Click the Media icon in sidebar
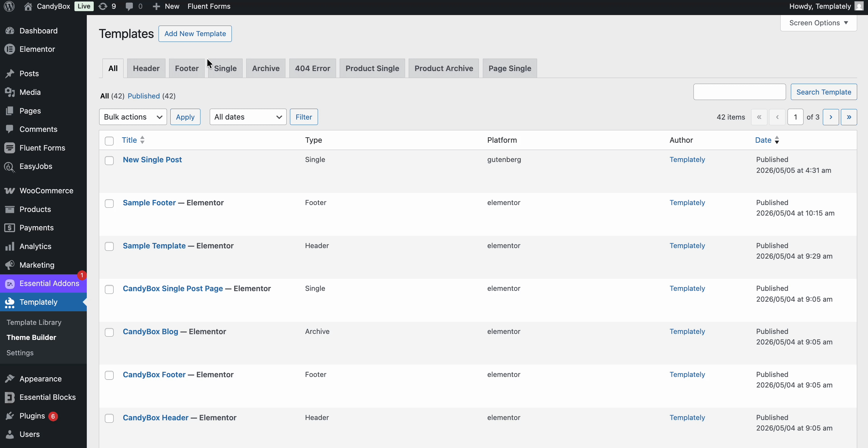This screenshot has height=448, width=868. [10, 92]
